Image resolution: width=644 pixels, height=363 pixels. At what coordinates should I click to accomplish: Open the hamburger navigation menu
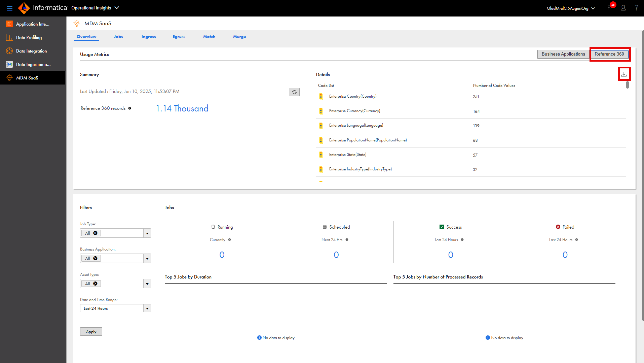point(9,8)
